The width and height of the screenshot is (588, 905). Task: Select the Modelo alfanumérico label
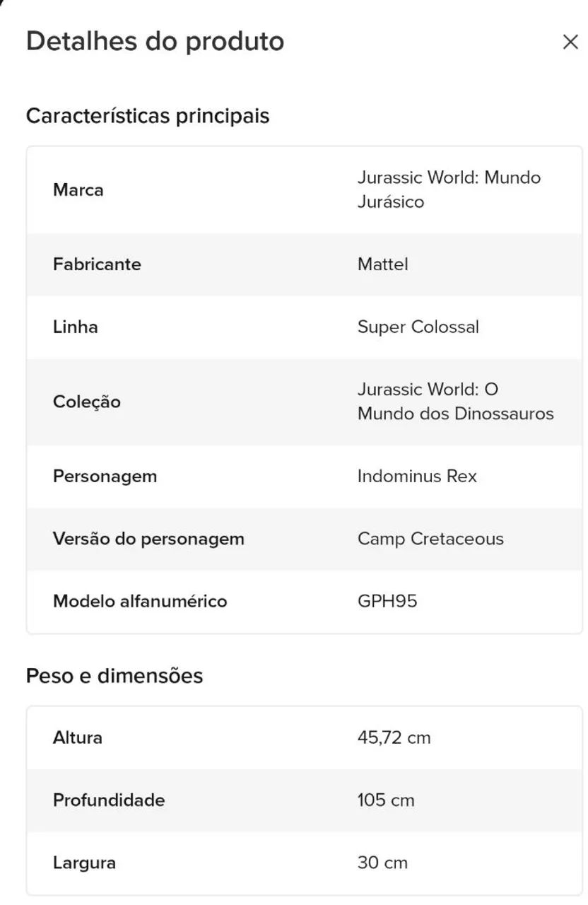point(140,602)
